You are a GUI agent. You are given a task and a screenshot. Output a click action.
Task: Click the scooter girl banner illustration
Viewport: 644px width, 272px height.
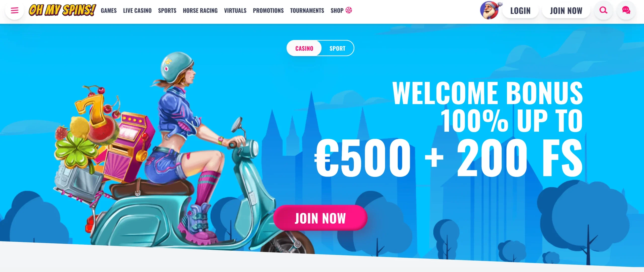point(161,151)
